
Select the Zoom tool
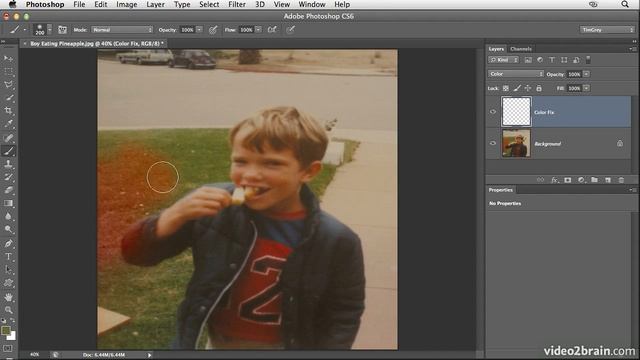point(8,310)
